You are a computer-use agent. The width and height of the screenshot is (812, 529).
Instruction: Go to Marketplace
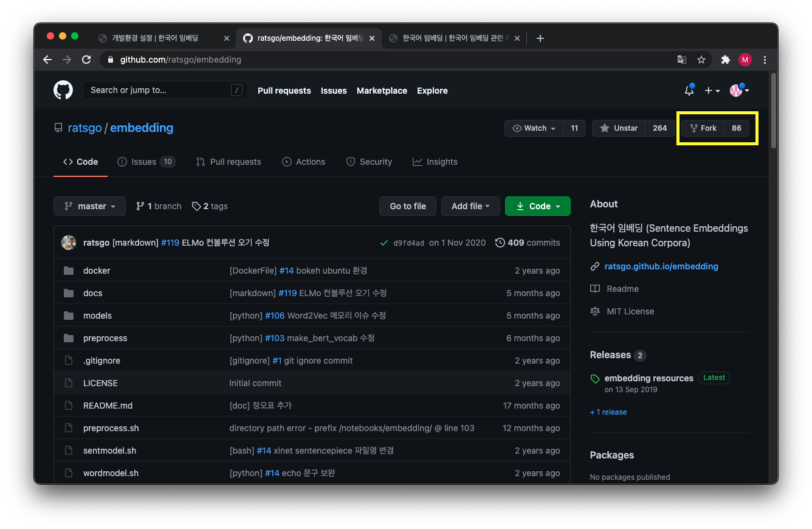(382, 91)
